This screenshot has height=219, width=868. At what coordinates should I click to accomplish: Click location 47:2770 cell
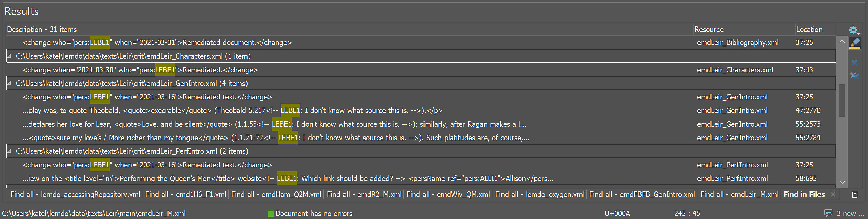(808, 111)
